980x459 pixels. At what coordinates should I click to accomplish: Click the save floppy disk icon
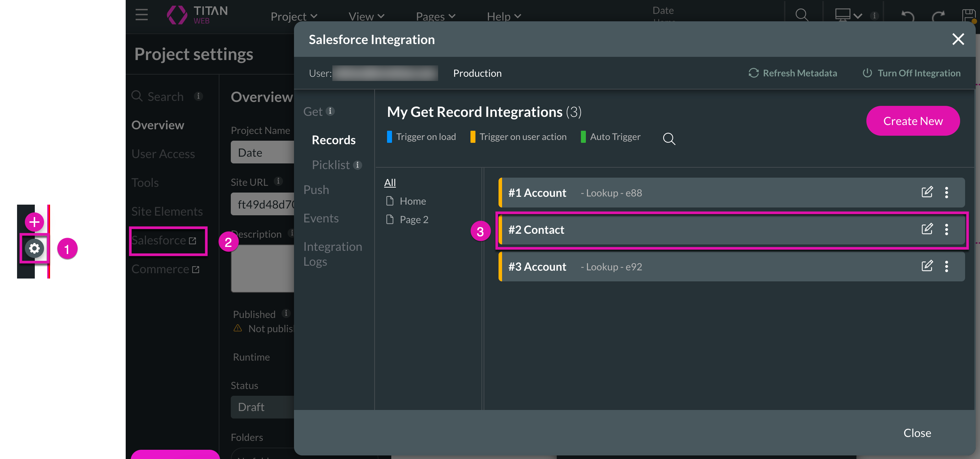coord(969,16)
